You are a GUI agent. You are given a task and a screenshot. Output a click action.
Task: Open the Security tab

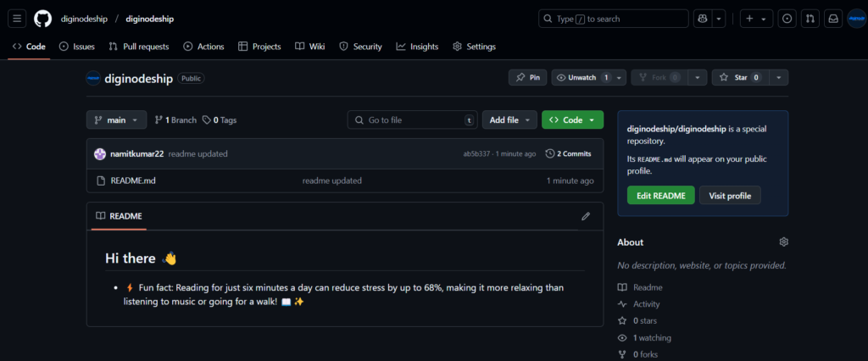(360, 47)
